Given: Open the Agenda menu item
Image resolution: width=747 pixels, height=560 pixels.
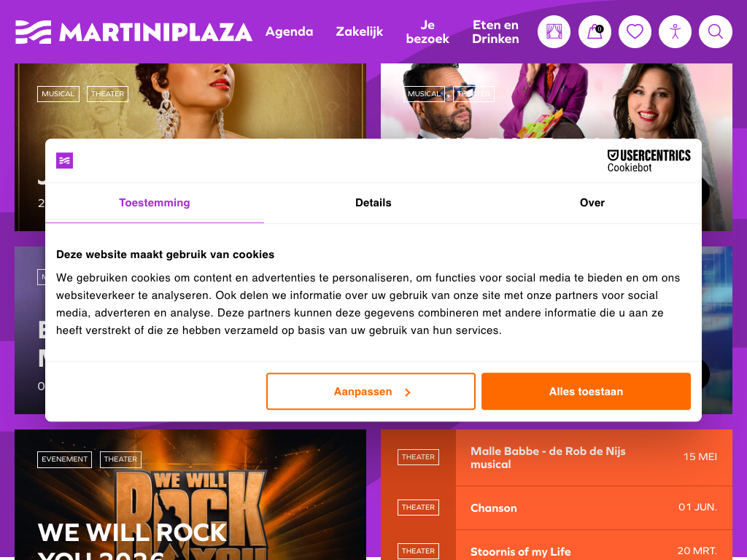Looking at the screenshot, I should coord(289,32).
